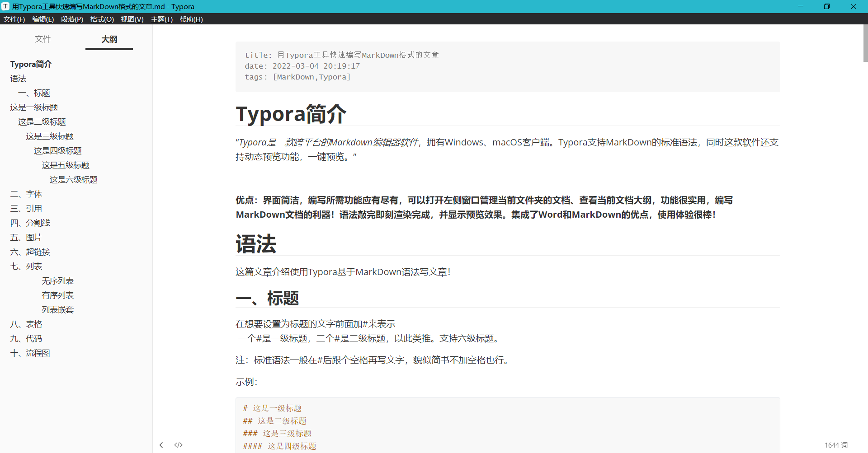Go to 列表嵌套 outline item

click(58, 310)
